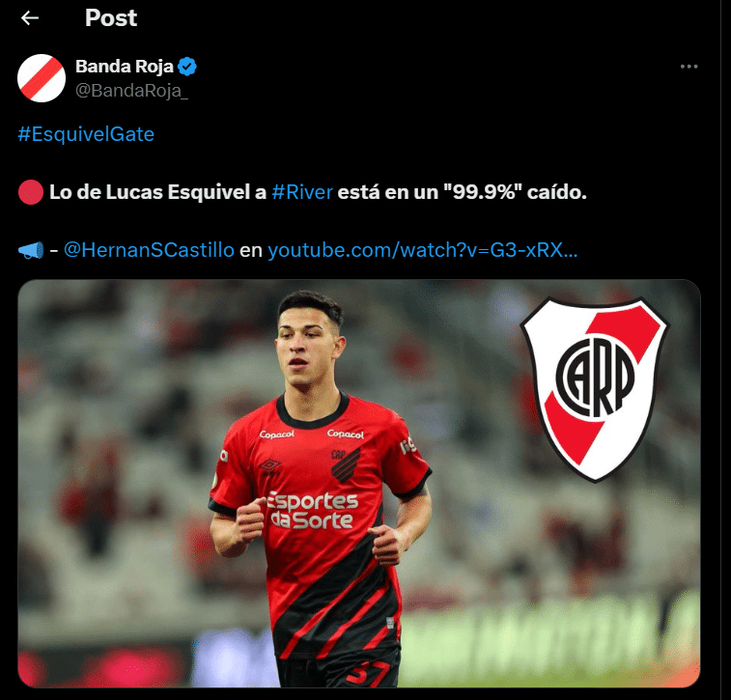Go back using the left arrow
The height and width of the screenshot is (700, 731).
(30, 18)
